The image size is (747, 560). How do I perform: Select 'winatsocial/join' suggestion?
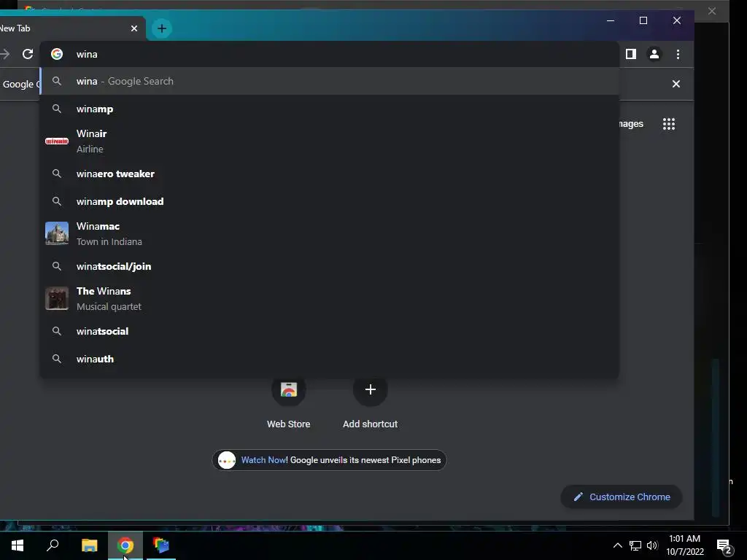point(330,266)
